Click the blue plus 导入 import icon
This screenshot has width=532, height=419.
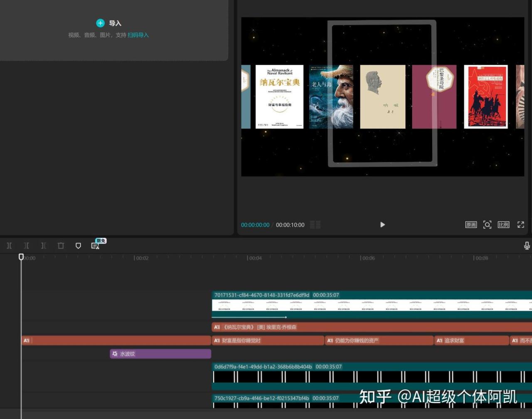[100, 23]
